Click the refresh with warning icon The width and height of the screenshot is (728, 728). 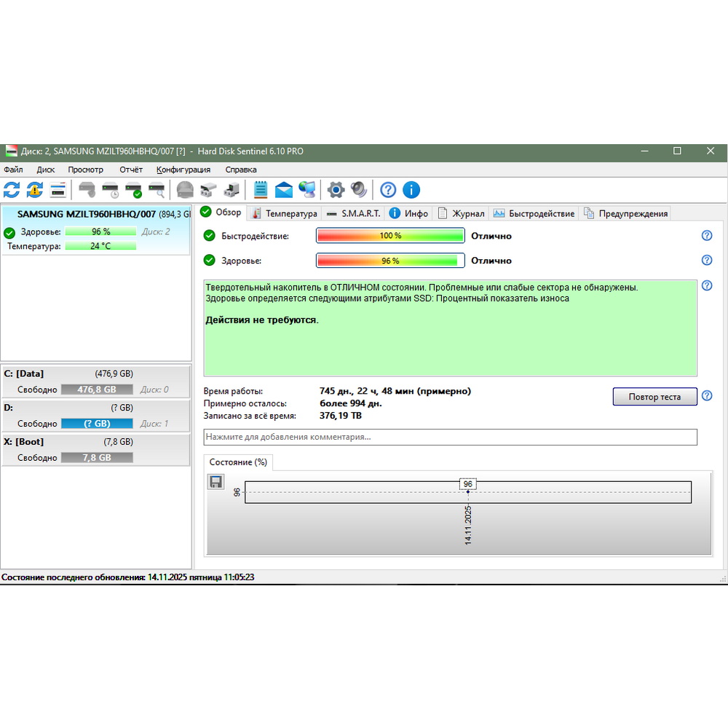point(35,190)
